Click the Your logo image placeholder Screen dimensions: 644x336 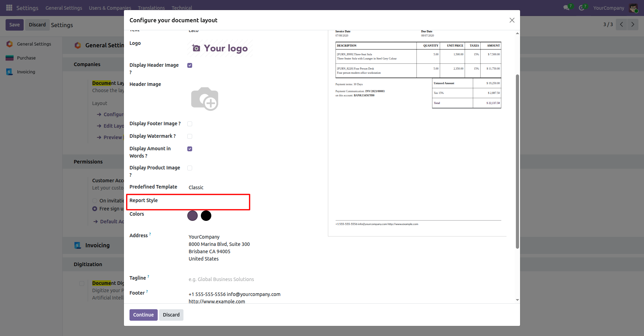[220, 48]
